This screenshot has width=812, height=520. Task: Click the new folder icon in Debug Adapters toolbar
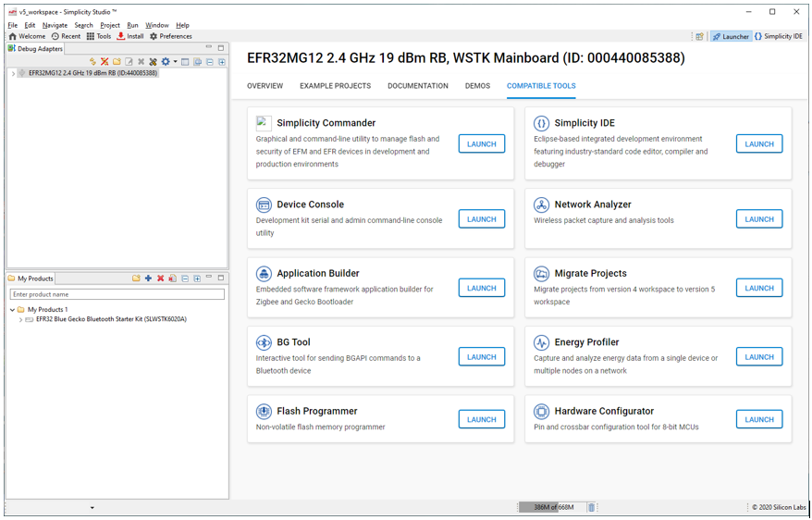(117, 62)
